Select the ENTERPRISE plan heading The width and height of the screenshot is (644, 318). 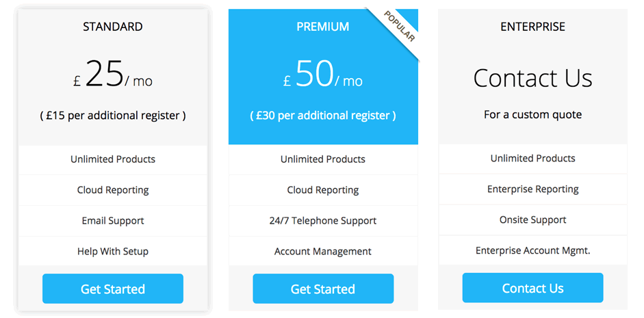click(x=532, y=27)
